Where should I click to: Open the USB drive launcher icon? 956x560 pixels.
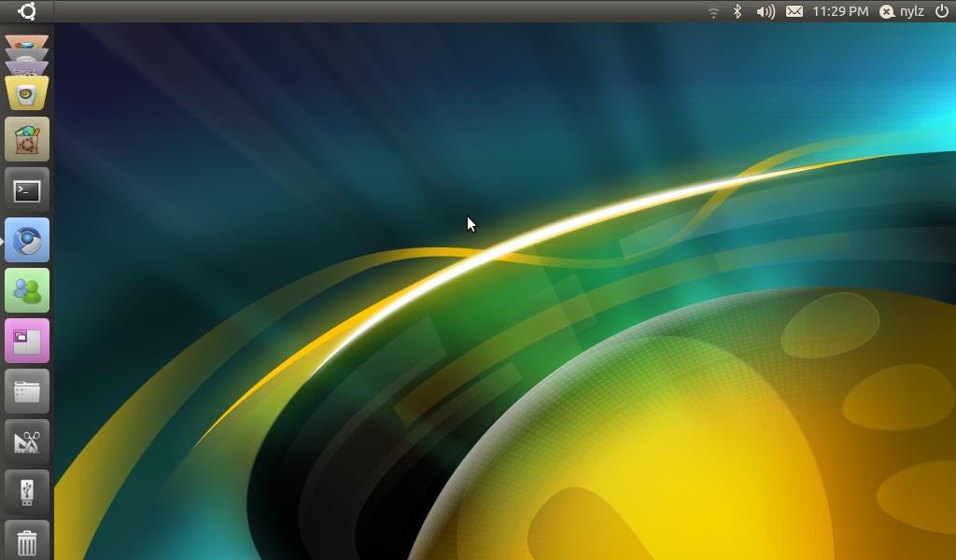(27, 493)
